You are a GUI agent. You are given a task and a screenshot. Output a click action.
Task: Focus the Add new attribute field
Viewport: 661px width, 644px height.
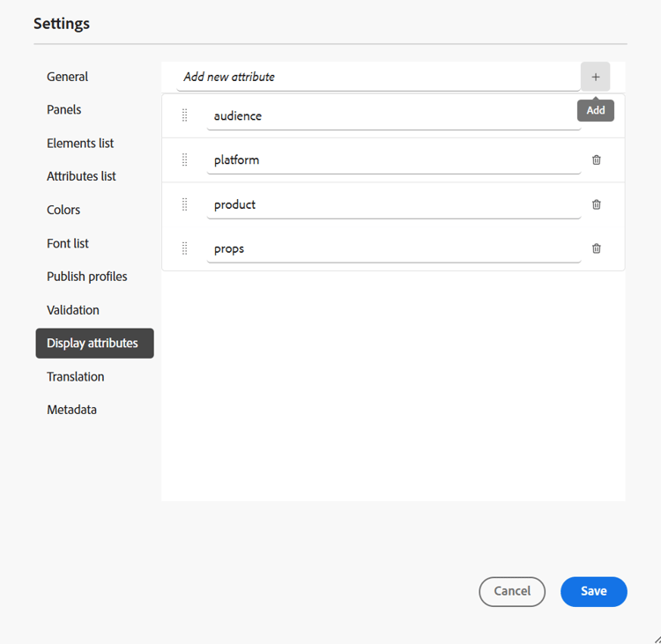click(377, 77)
